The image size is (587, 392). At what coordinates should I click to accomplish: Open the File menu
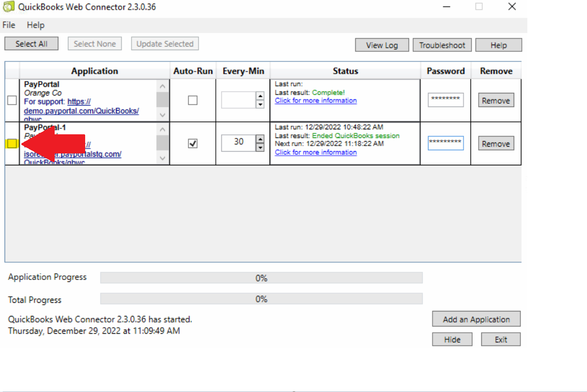[x=9, y=25]
